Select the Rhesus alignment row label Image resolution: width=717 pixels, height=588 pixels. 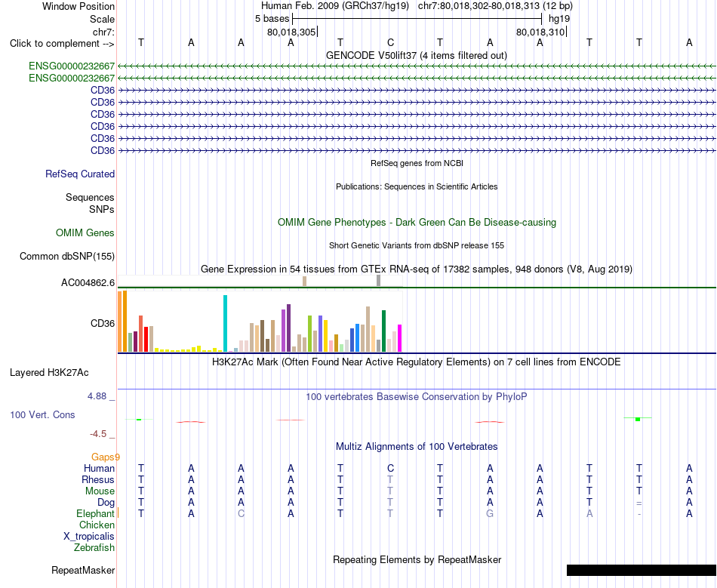[x=98, y=479]
